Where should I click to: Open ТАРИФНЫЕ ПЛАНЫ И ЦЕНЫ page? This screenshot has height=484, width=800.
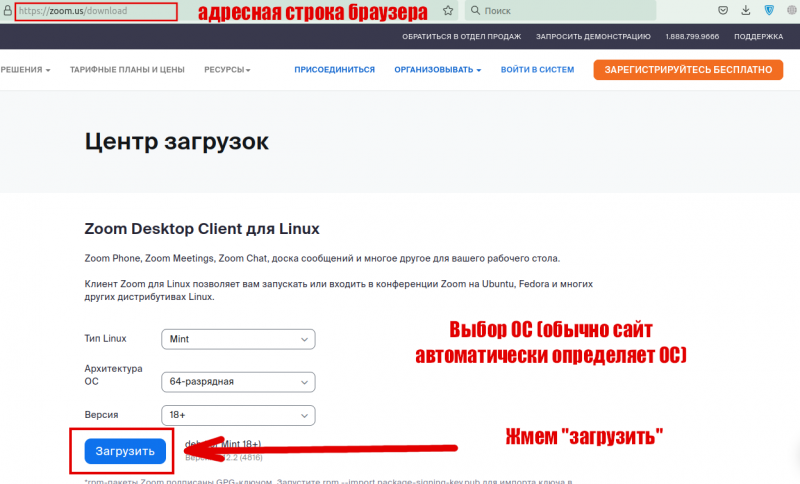(127, 70)
